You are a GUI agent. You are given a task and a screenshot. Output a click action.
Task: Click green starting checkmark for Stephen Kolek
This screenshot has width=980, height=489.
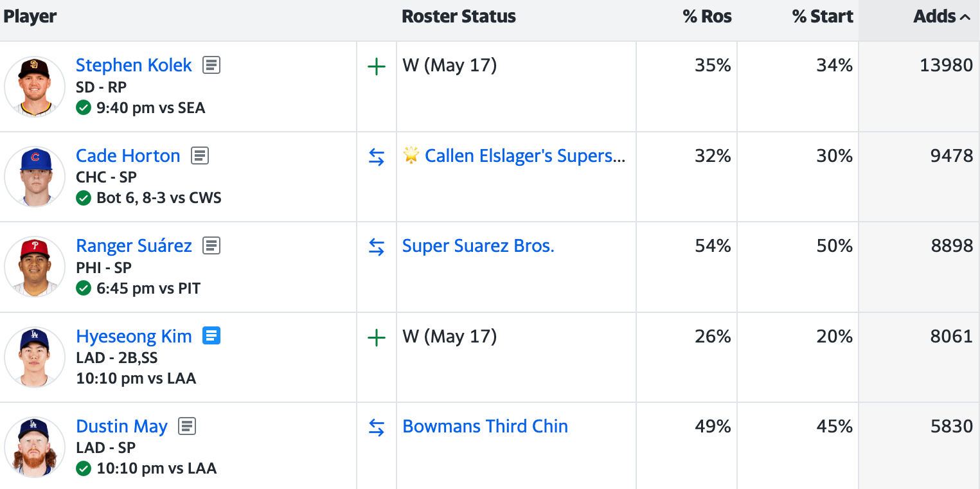point(84,108)
